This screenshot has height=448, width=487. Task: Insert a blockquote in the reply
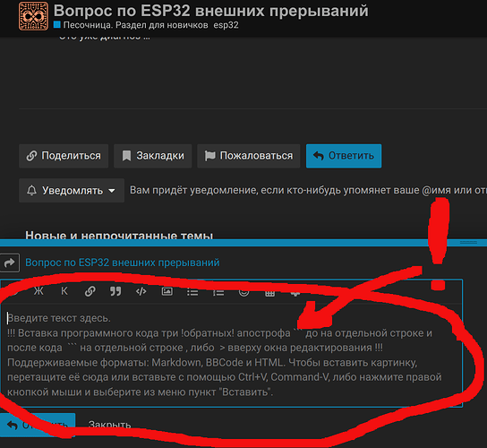click(115, 291)
